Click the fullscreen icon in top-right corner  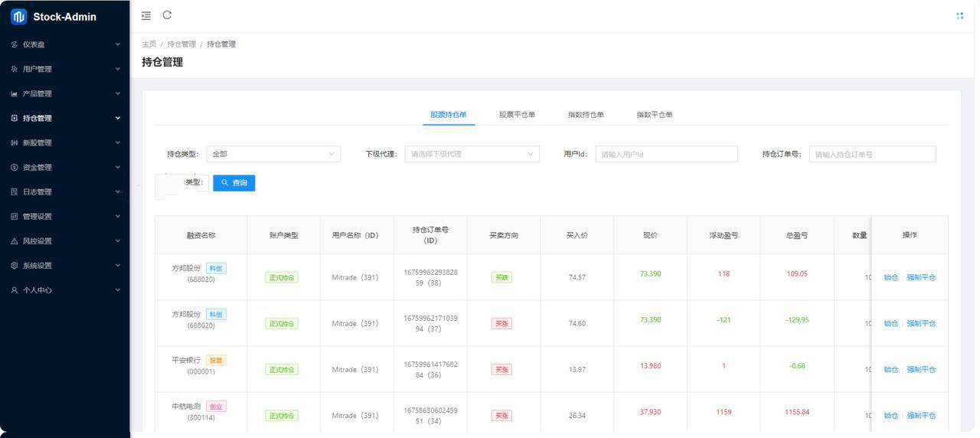959,15
